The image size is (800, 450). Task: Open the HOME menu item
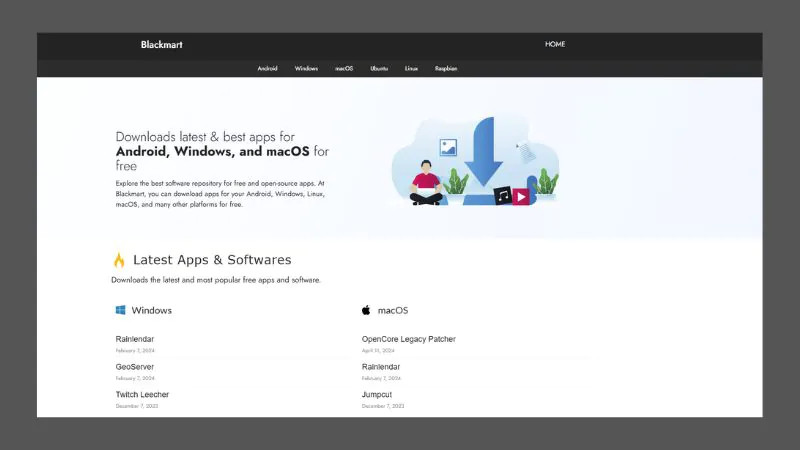(555, 44)
